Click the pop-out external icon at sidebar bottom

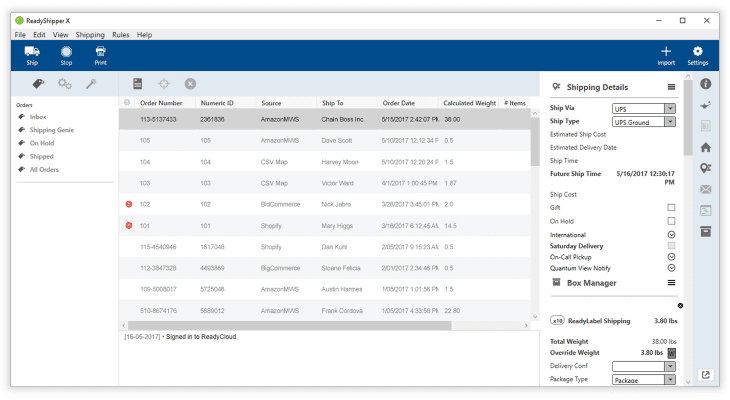pyautogui.click(x=706, y=374)
